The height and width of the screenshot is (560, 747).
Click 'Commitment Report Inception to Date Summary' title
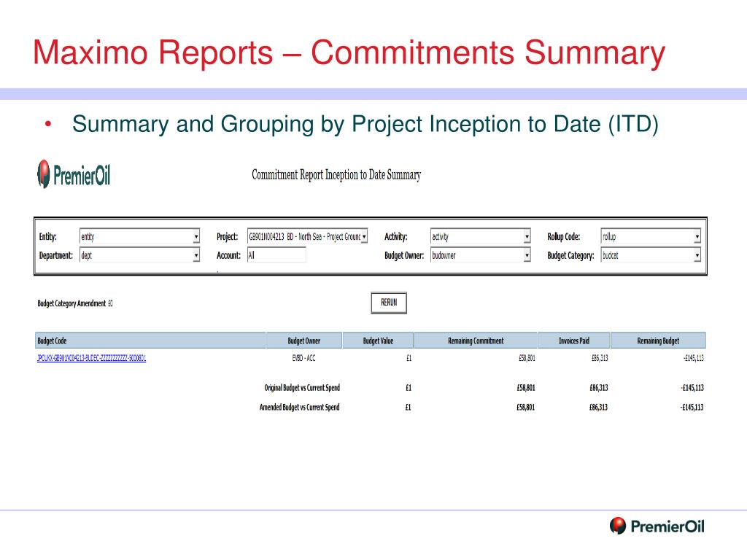[336, 175]
